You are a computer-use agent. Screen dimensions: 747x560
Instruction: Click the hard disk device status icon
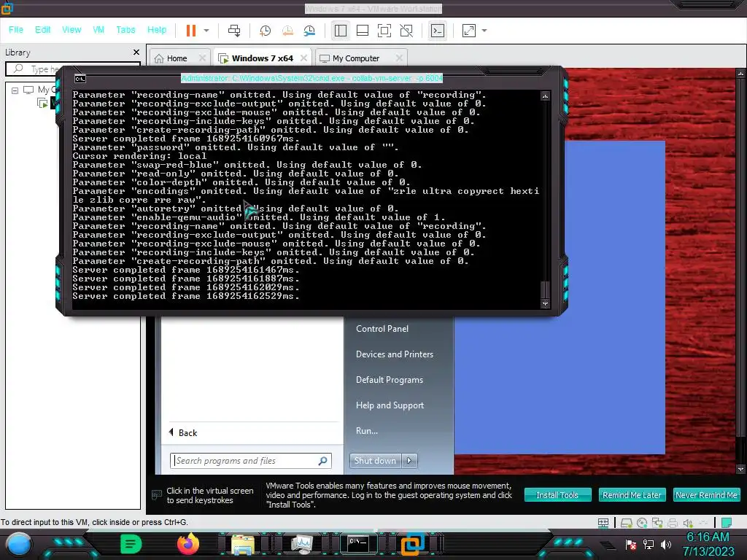click(626, 523)
